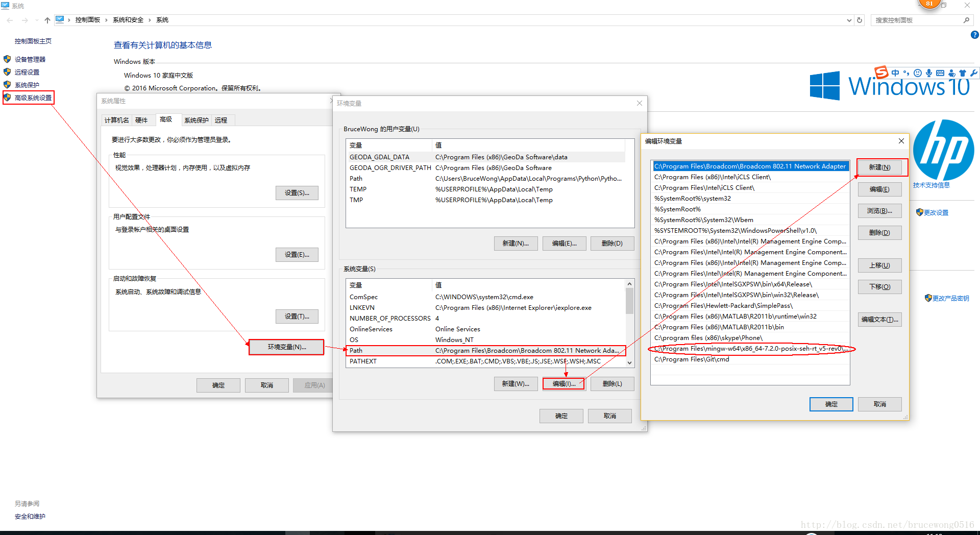Select user variable GEODA_GDAL_DATA row
980x535 pixels.
click(485, 157)
